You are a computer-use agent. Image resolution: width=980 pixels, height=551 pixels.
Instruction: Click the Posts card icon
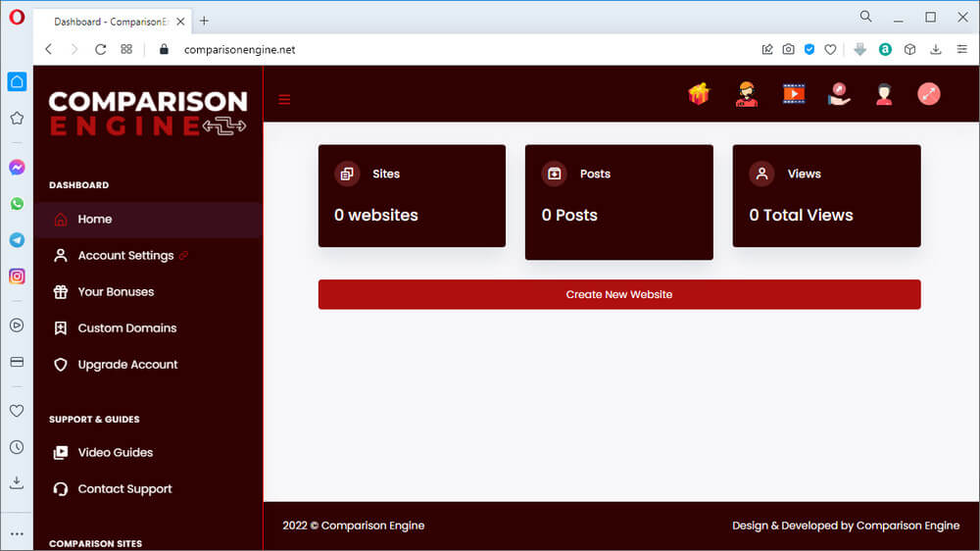pyautogui.click(x=555, y=174)
